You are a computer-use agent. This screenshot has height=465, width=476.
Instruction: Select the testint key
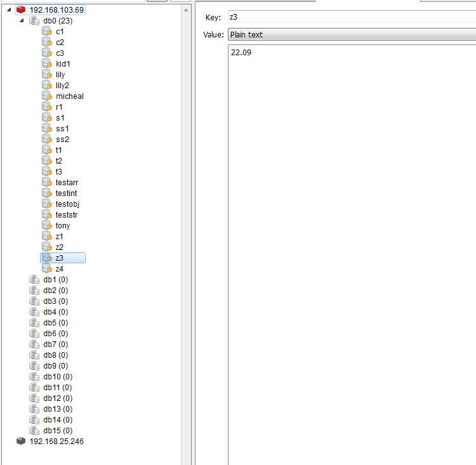tap(66, 193)
